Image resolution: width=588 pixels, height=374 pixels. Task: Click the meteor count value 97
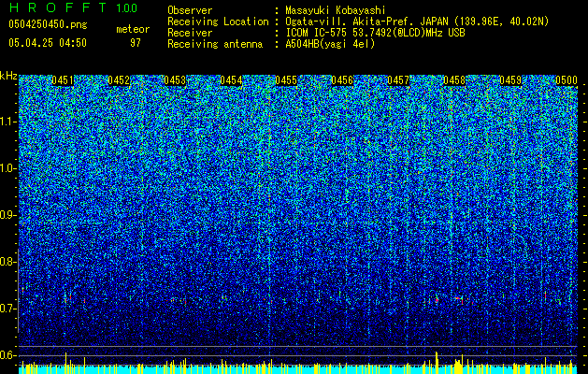click(x=136, y=43)
